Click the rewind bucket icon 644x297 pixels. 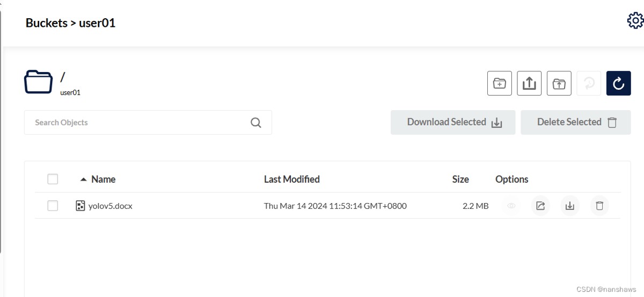[x=589, y=83]
